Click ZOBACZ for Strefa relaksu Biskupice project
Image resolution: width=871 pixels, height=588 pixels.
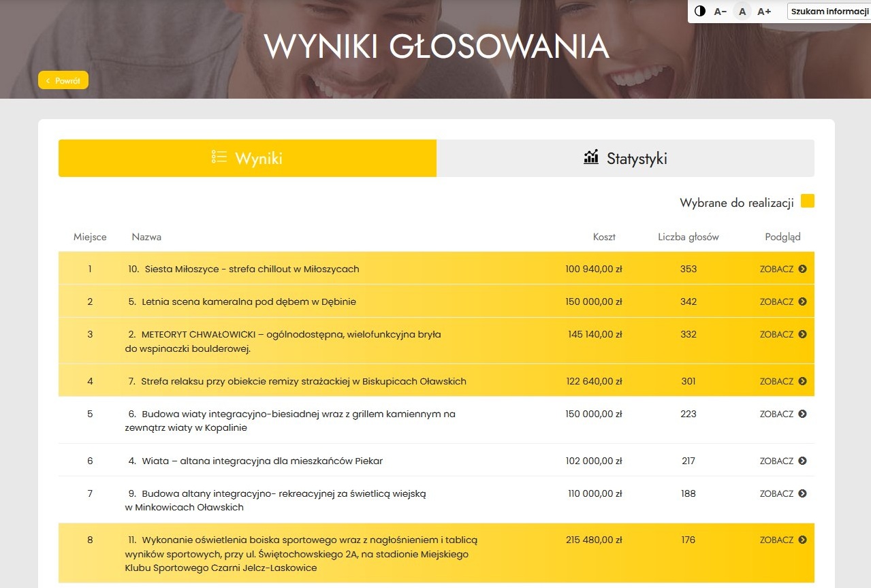click(783, 381)
